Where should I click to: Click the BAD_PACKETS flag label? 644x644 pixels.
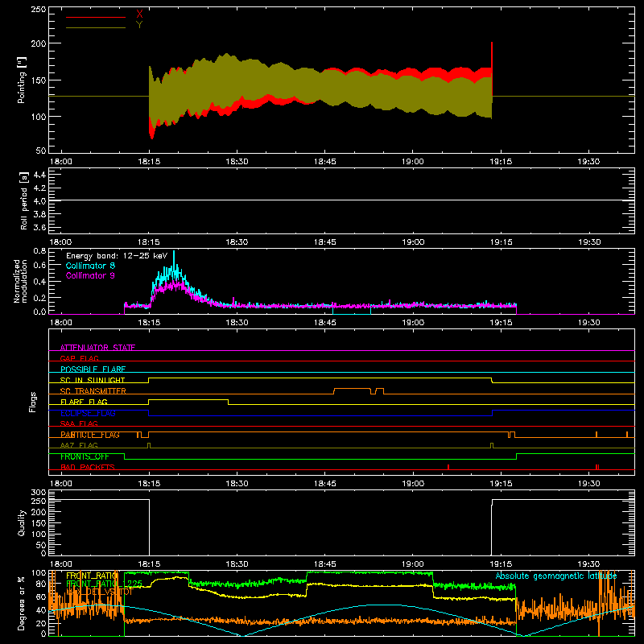coord(88,467)
